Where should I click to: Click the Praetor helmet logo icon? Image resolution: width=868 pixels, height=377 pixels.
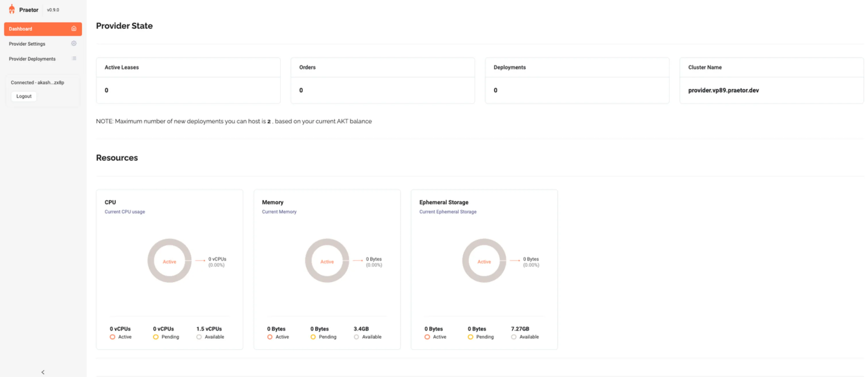12,10
